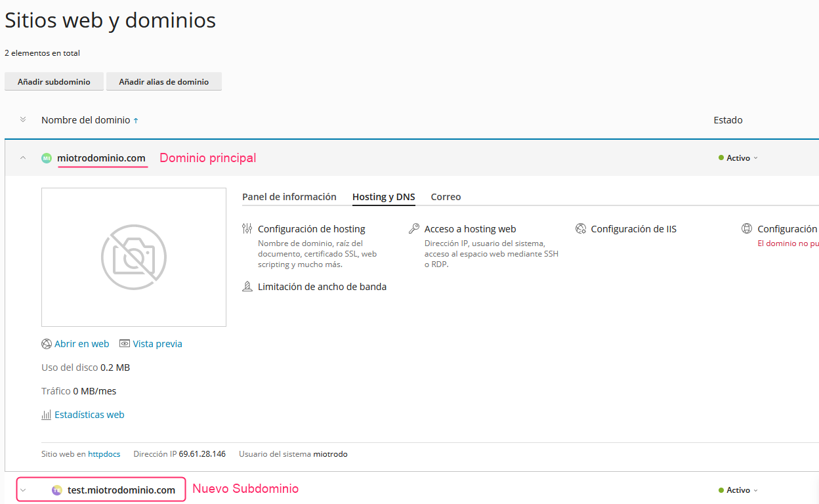Switch to the Panel de información tab

tap(289, 197)
